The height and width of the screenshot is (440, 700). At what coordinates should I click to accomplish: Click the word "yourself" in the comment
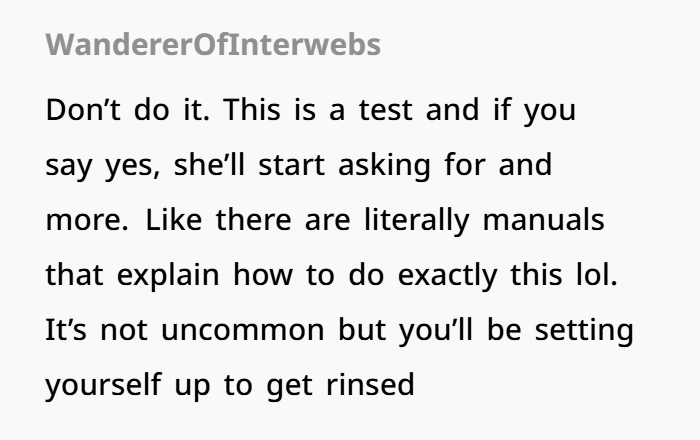click(103, 386)
